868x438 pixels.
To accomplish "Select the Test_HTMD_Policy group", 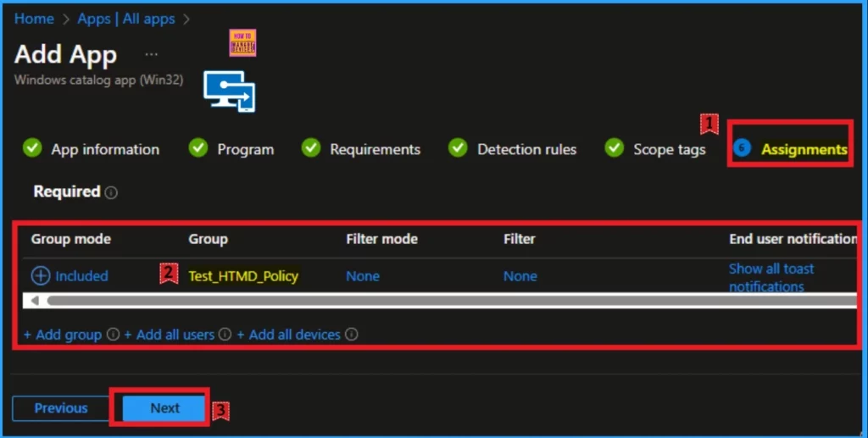I will [x=243, y=276].
